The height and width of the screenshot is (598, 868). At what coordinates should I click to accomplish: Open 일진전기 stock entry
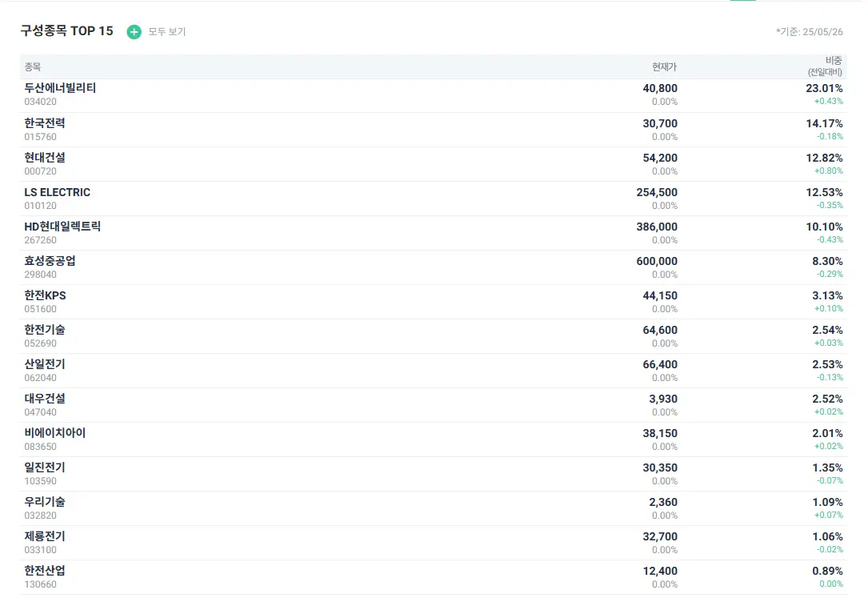click(x=44, y=467)
